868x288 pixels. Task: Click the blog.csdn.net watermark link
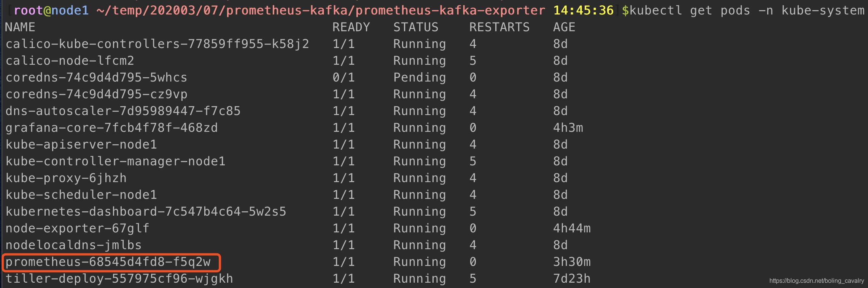[x=817, y=281]
